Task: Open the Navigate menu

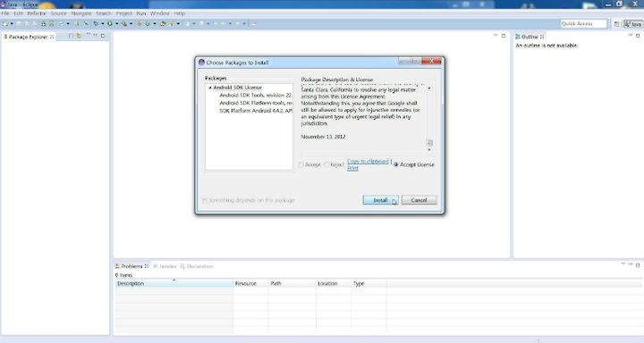Action: (x=81, y=13)
